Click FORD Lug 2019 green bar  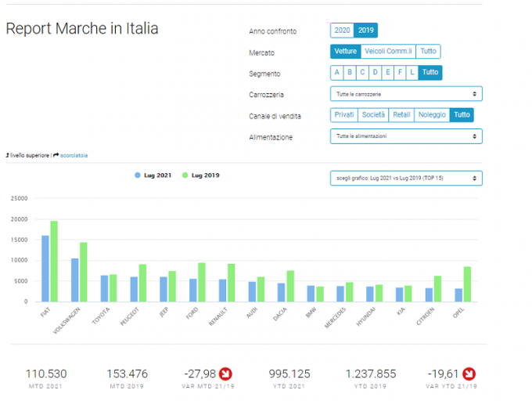(x=202, y=282)
